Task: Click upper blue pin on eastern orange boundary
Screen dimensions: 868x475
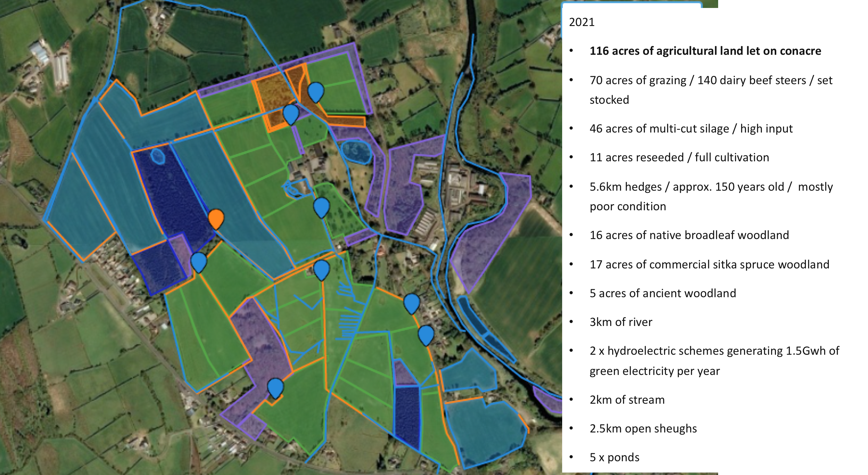Action: click(411, 302)
